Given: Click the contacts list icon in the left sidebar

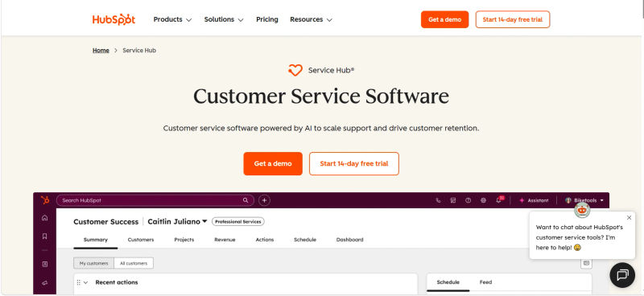Looking at the screenshot, I should click(45, 264).
